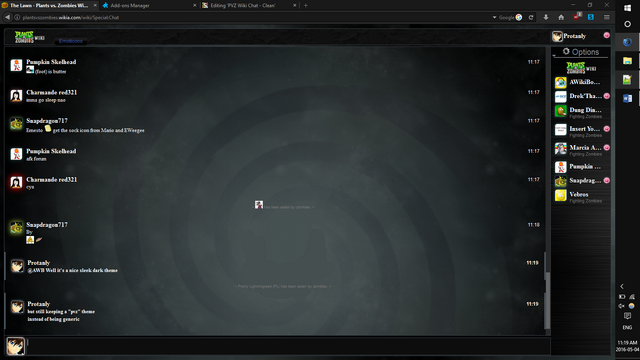Click the pink badge beside Marcia A...

(x=607, y=147)
